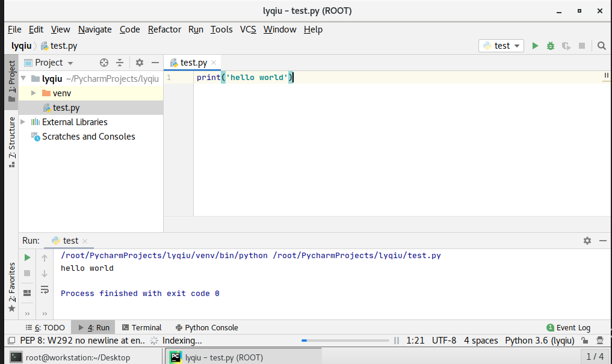Open Project panel settings gear
612x364 pixels.
(140, 63)
